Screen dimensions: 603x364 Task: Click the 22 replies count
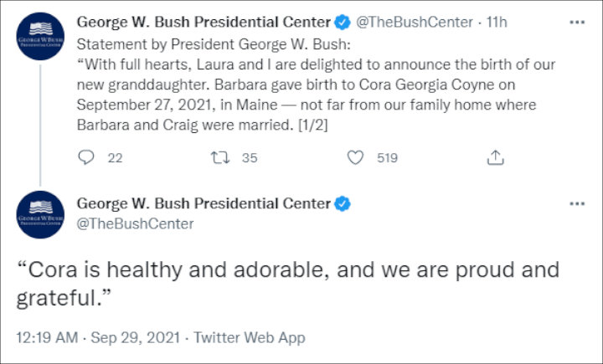coord(115,158)
